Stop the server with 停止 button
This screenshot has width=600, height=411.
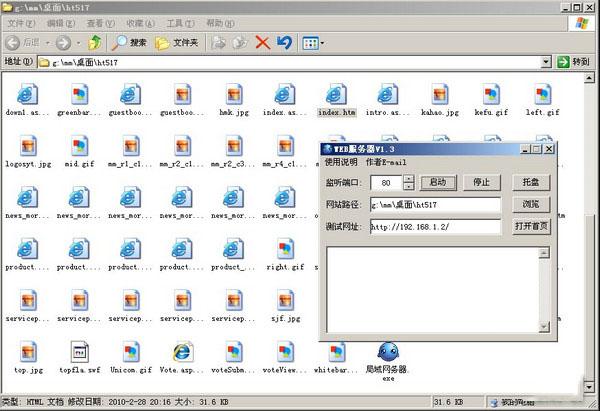click(x=481, y=183)
